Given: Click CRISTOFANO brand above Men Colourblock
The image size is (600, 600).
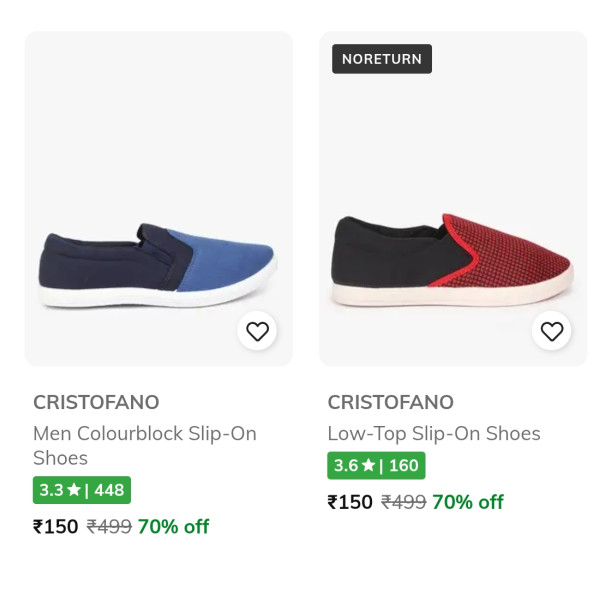Looking at the screenshot, I should (x=96, y=402).
